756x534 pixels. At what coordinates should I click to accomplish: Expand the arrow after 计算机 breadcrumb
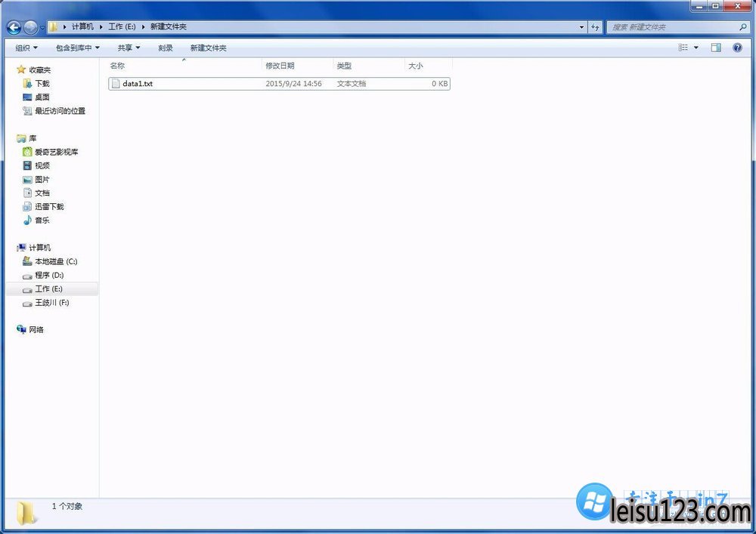click(101, 27)
